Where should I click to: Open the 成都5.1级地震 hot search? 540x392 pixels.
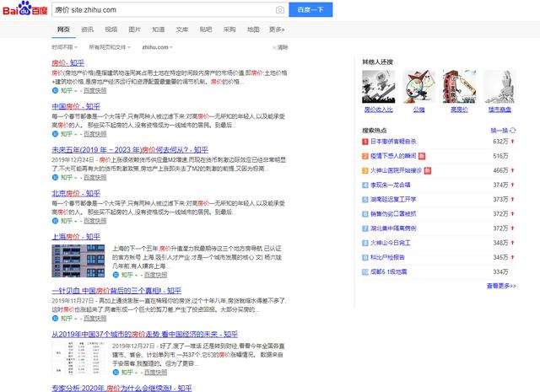[x=389, y=272]
